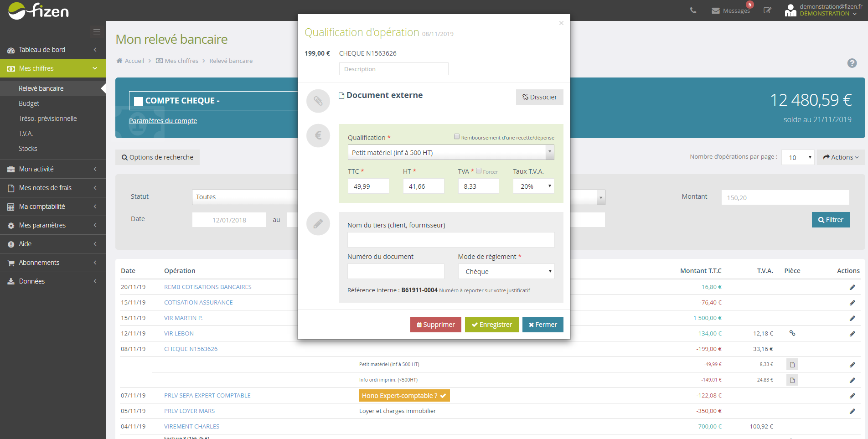Open Mode de règlement dropdown
Screen dimensions: 868x439
point(506,272)
